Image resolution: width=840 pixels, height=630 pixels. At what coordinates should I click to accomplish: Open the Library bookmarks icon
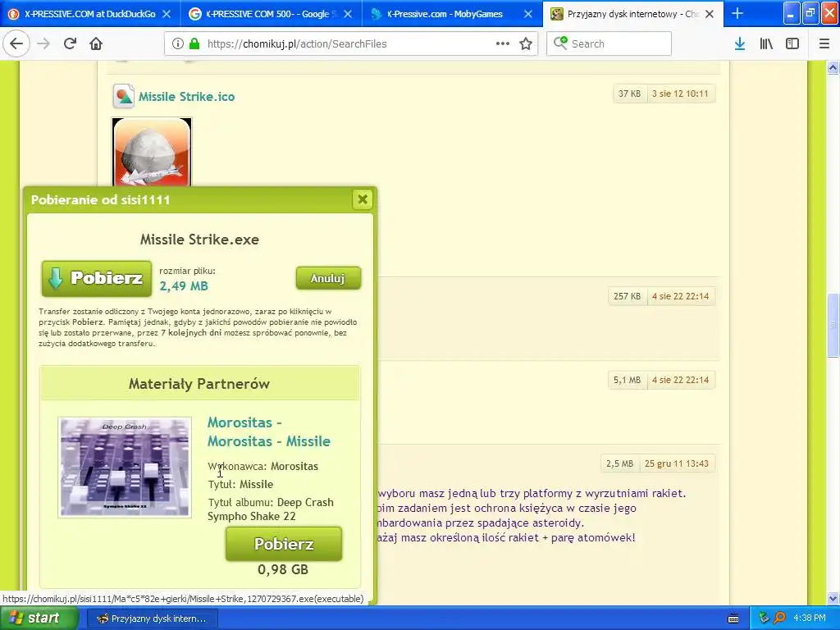pos(766,43)
